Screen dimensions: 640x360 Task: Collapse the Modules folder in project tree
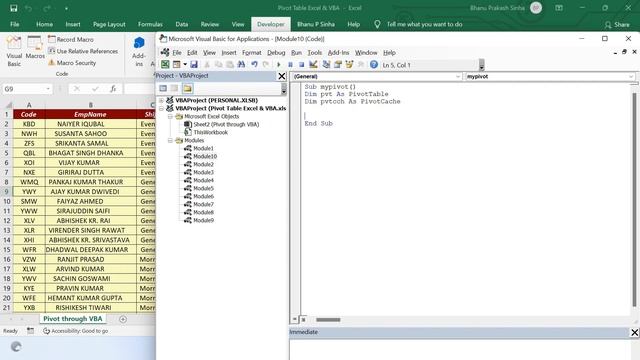[170, 140]
